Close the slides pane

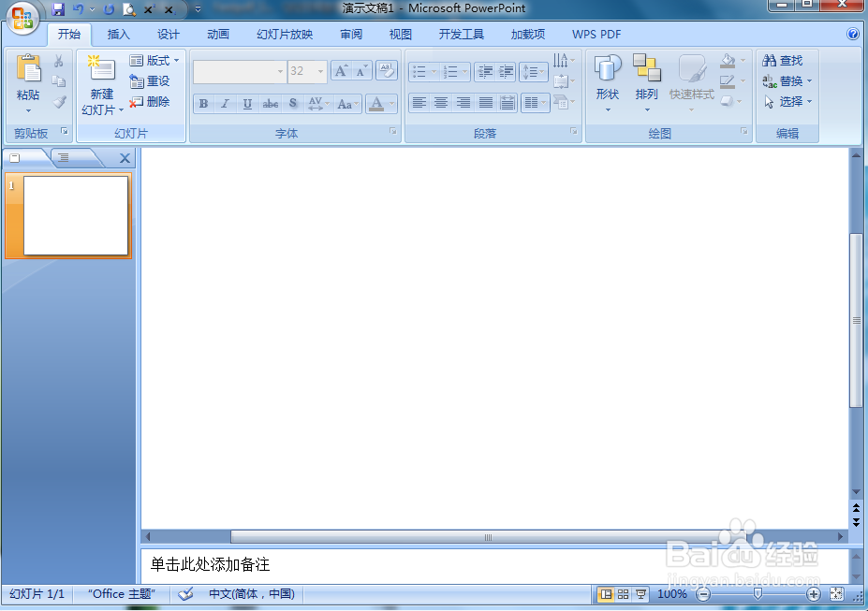click(x=125, y=159)
